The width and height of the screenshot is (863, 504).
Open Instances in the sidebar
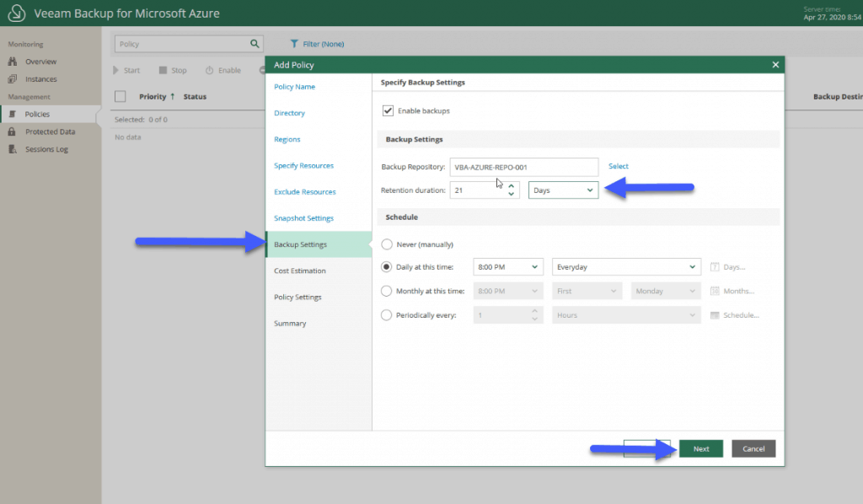coord(40,79)
